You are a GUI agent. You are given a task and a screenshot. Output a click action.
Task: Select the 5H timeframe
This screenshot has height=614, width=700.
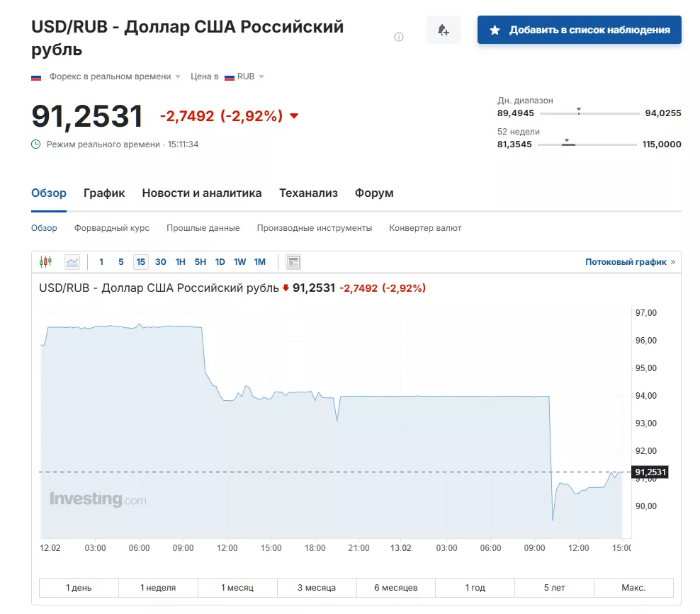(x=200, y=261)
